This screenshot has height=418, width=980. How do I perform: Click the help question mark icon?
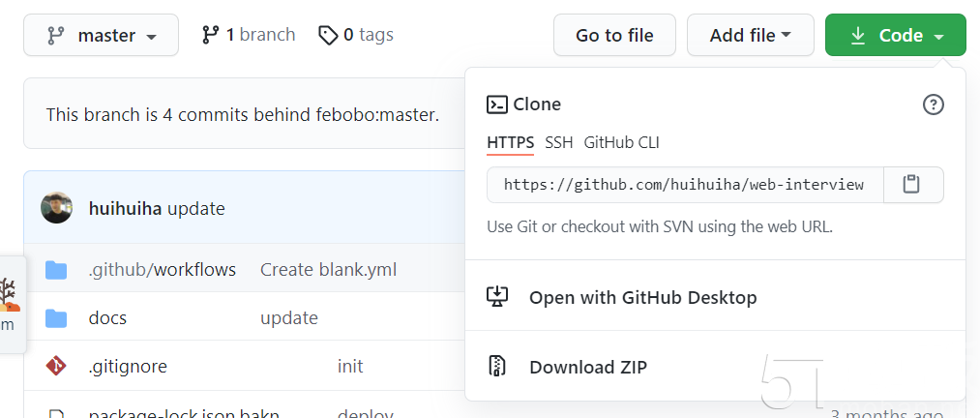point(934,104)
